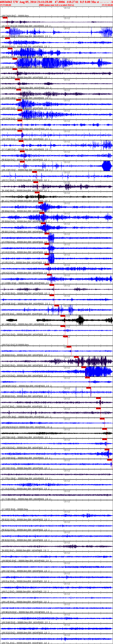Select the CC PRLK BHZ station label
The image size is (113, 644).
point(26,478)
